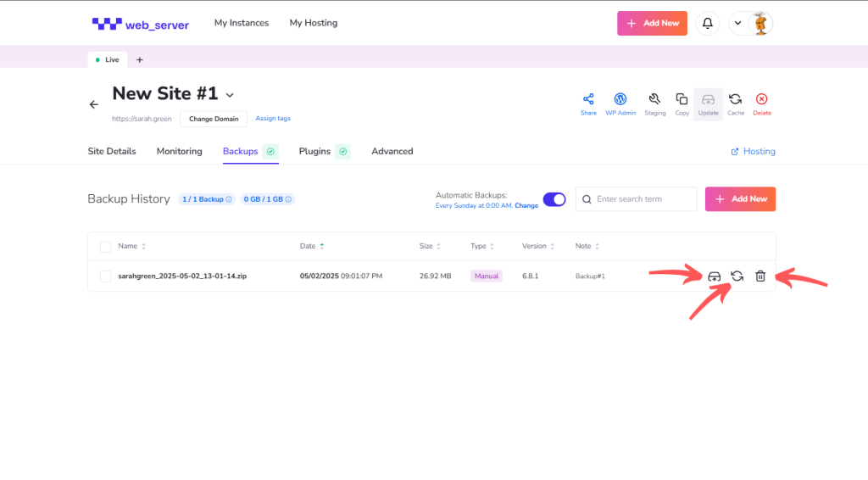Clear the site using Cache icon
This screenshot has height=480, width=868.
[735, 99]
